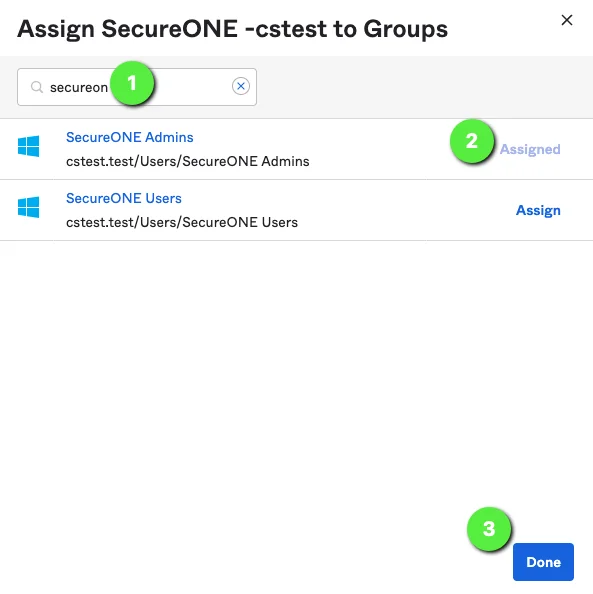
Task: Clear the search text with circled X
Action: point(241,86)
